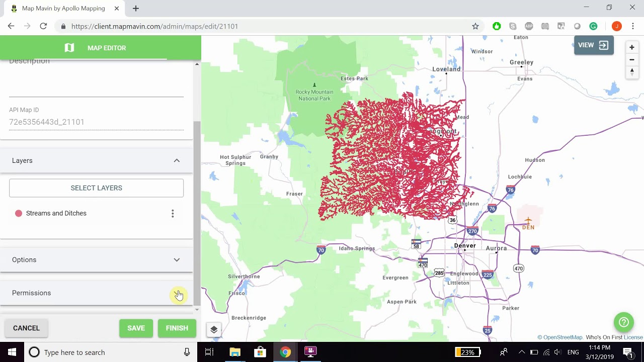This screenshot has height=362, width=644.
Task: Bookmark this page with the star
Action: point(475,26)
